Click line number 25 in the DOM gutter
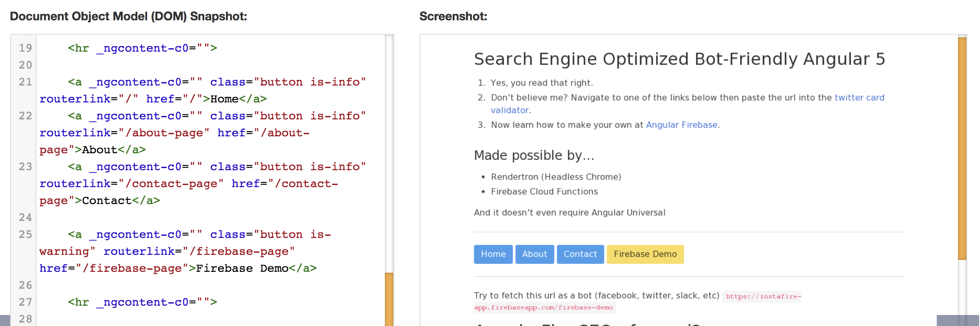The height and width of the screenshot is (326, 980). point(25,235)
